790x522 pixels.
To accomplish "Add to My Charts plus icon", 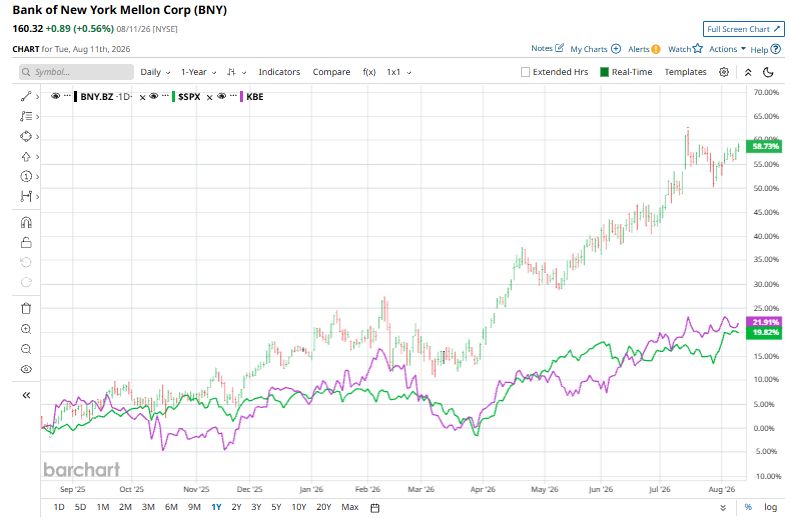I will pyautogui.click(x=616, y=49).
